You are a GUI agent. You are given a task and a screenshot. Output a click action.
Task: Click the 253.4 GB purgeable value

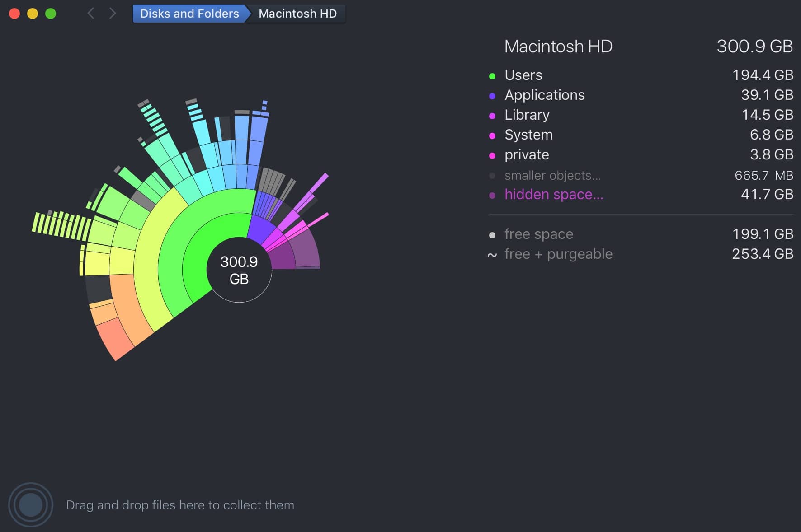click(763, 254)
